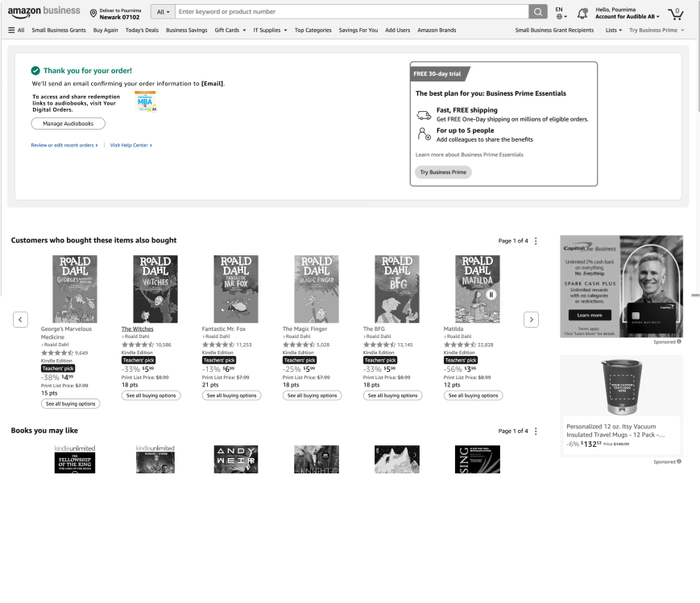
Task: Open the All hamburger menu
Action: (16, 31)
